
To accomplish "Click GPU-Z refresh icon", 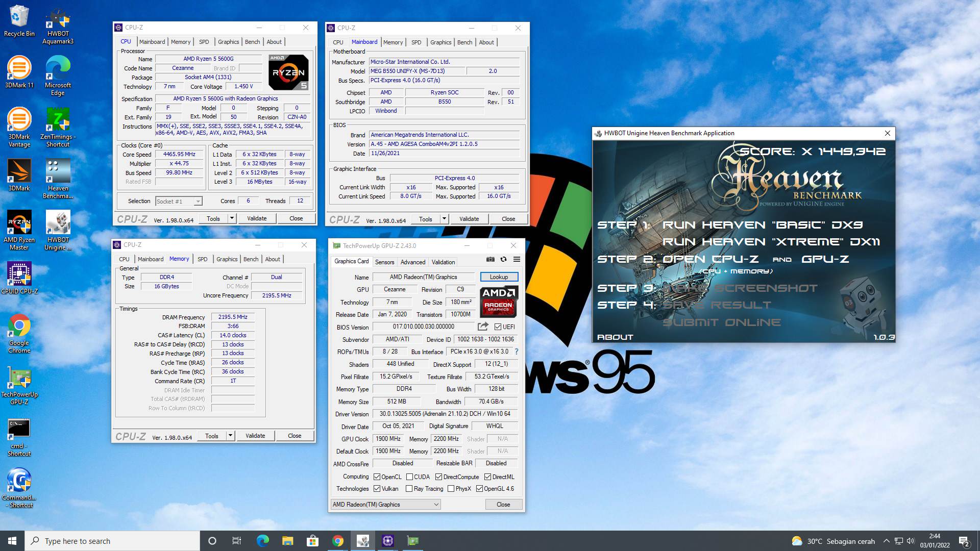I will [x=503, y=259].
